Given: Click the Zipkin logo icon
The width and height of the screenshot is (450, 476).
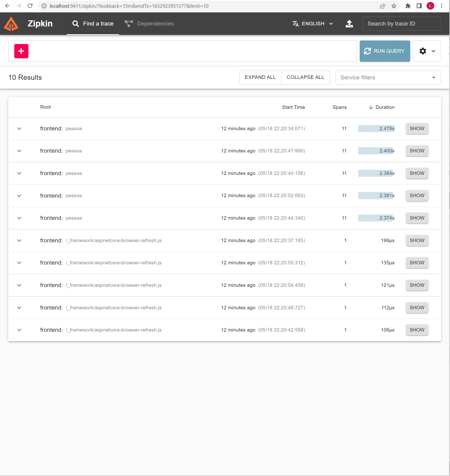Looking at the screenshot, I should tap(11, 24).
